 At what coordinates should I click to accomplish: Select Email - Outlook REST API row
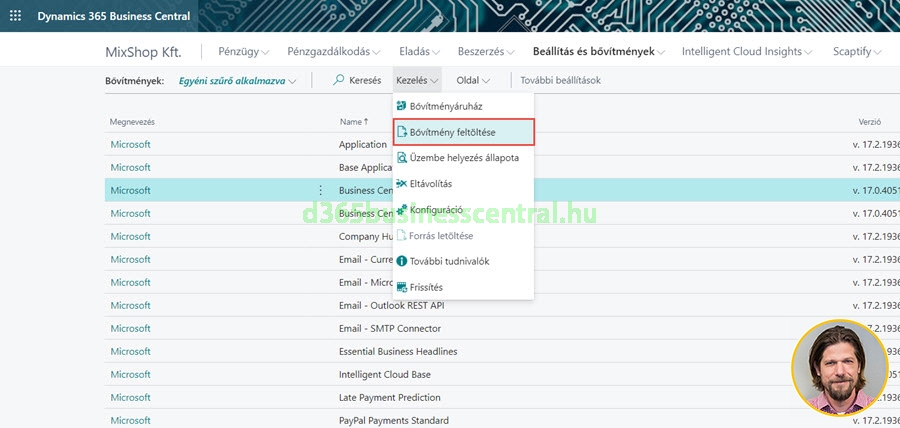tap(502, 305)
